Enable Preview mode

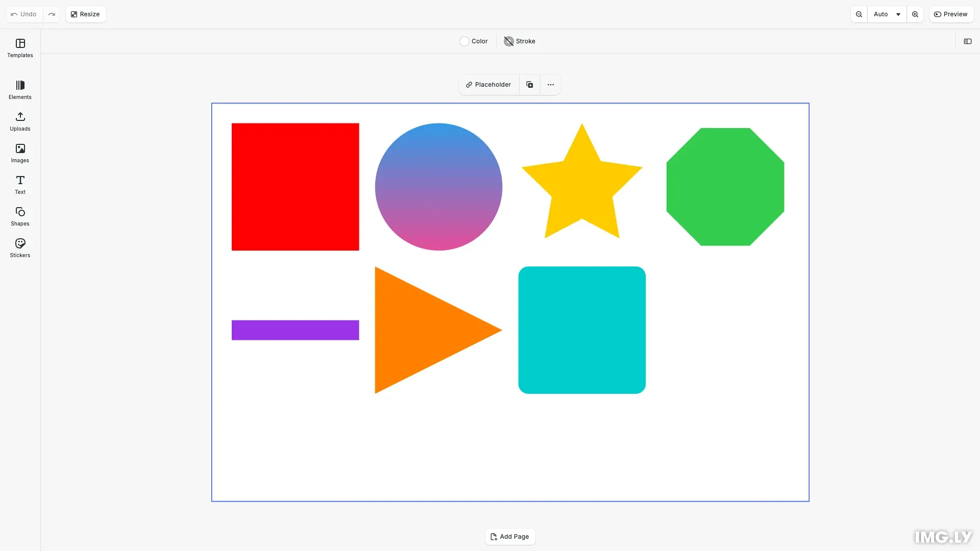[x=951, y=14]
